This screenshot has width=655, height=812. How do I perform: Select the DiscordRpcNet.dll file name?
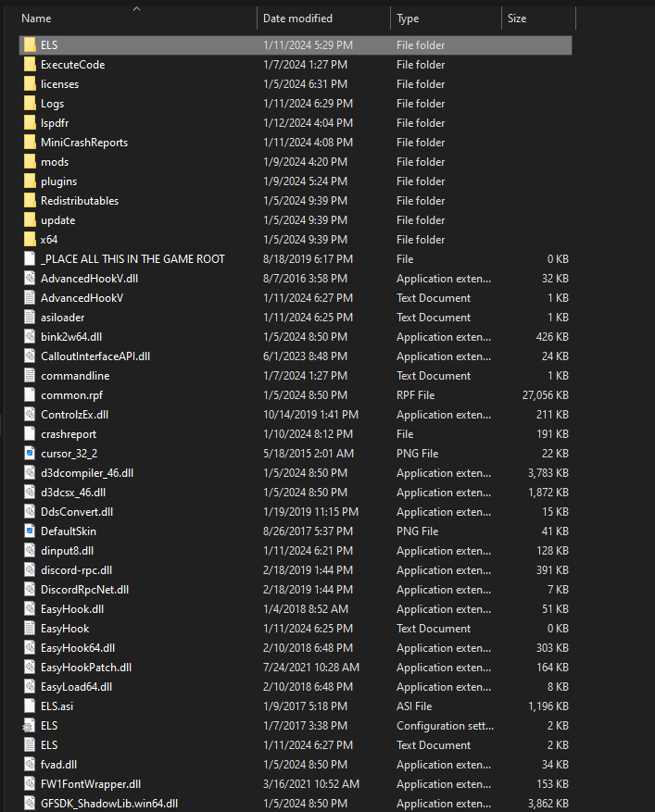click(85, 590)
